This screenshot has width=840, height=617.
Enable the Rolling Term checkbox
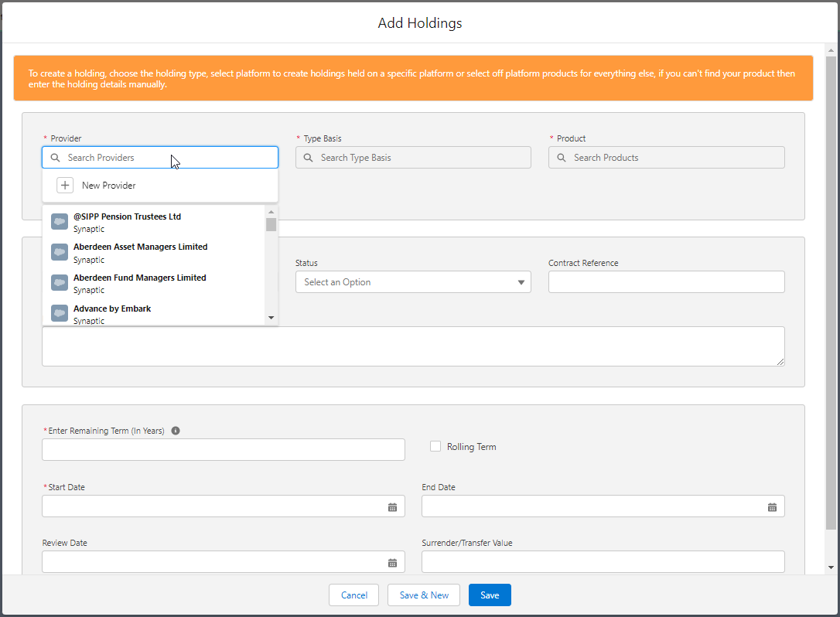tap(435, 446)
